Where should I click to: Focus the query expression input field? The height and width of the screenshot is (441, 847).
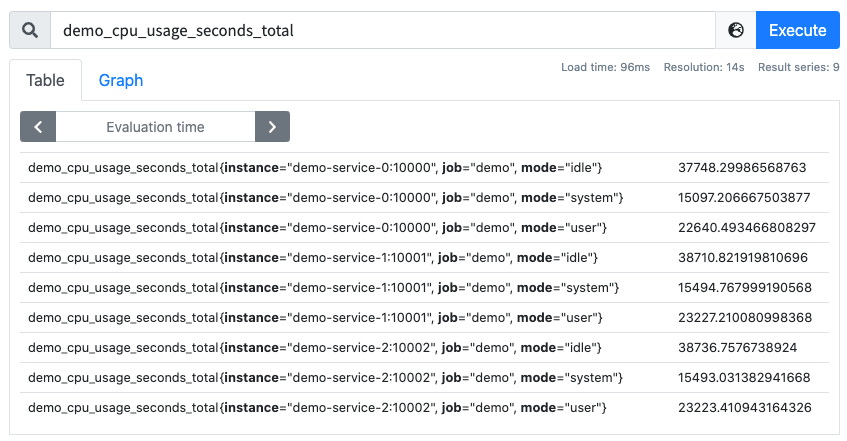click(383, 30)
